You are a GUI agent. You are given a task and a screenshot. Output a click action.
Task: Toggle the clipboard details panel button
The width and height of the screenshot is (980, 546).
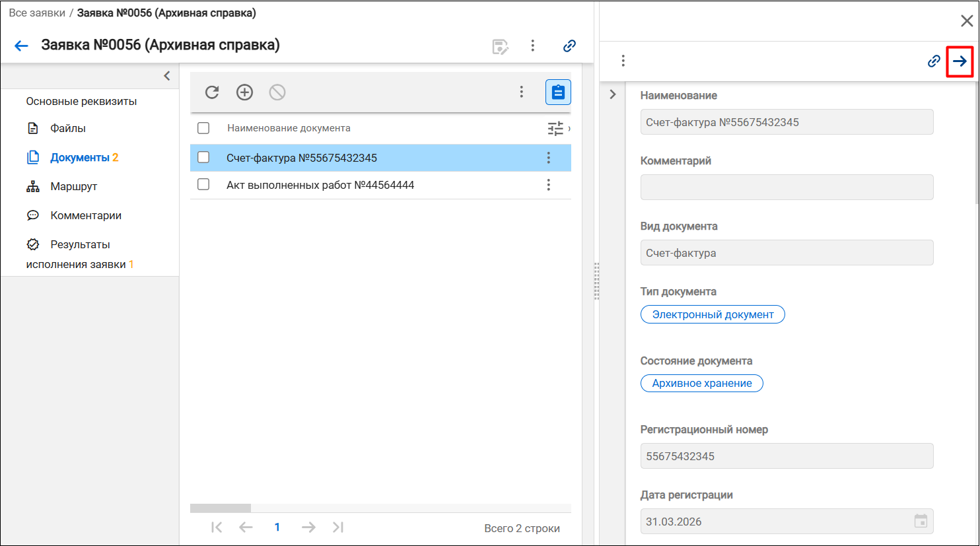558,92
